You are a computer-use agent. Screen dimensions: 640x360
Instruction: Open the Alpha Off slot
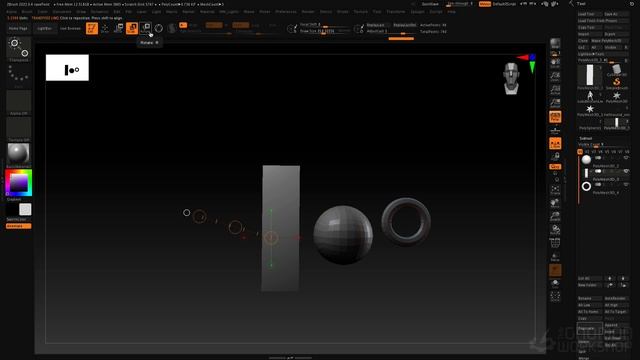click(18, 102)
